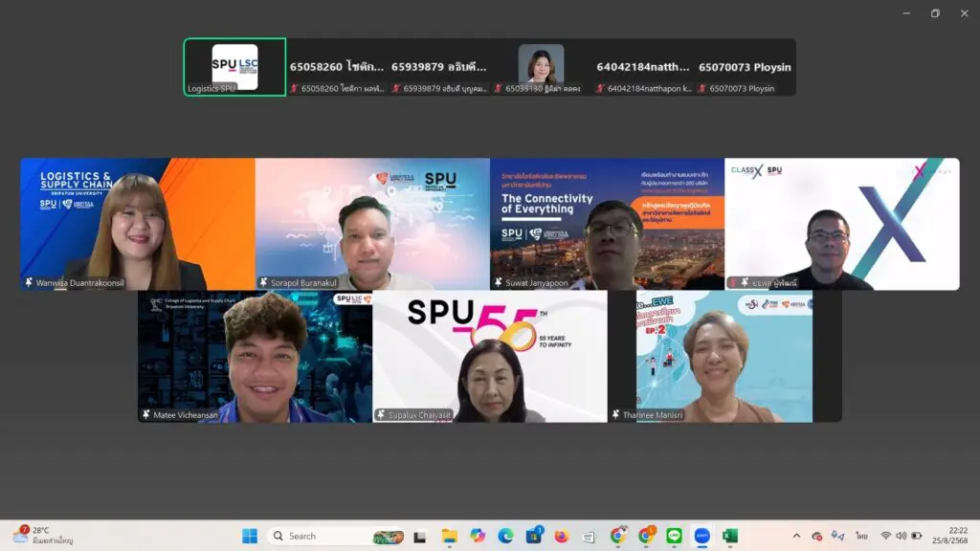Select Supalux Chaiyasit video tile
The width and height of the screenshot is (980, 551).
[490, 356]
